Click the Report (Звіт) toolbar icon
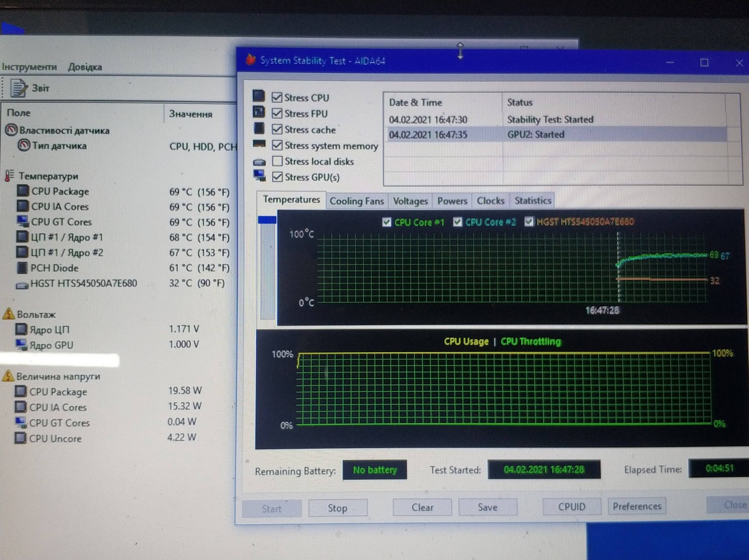The width and height of the screenshot is (749, 560). [x=19, y=88]
